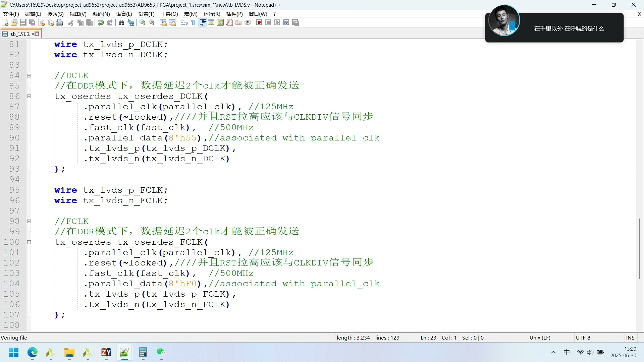The image size is (644, 362).
Task: Collapse comment fold marker at line 84
Action: 29,76
